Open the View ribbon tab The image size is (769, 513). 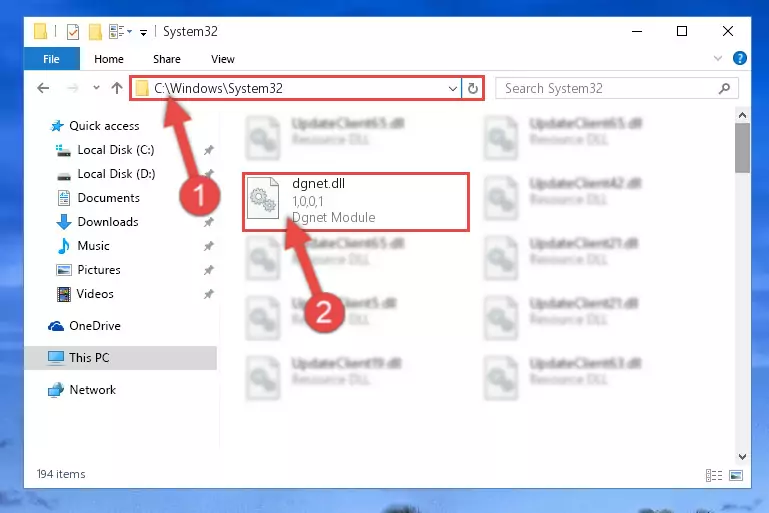point(223,59)
